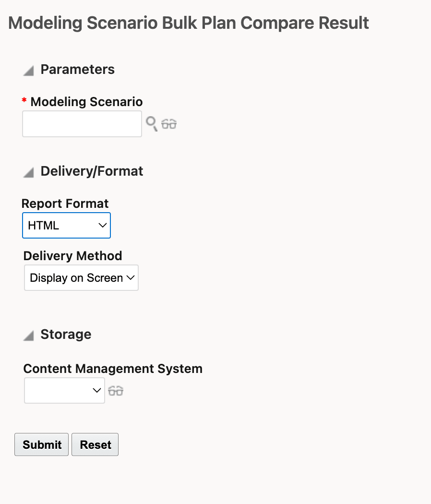431x504 pixels.
Task: Click the Parameters heading text
Action: pyautogui.click(x=77, y=70)
